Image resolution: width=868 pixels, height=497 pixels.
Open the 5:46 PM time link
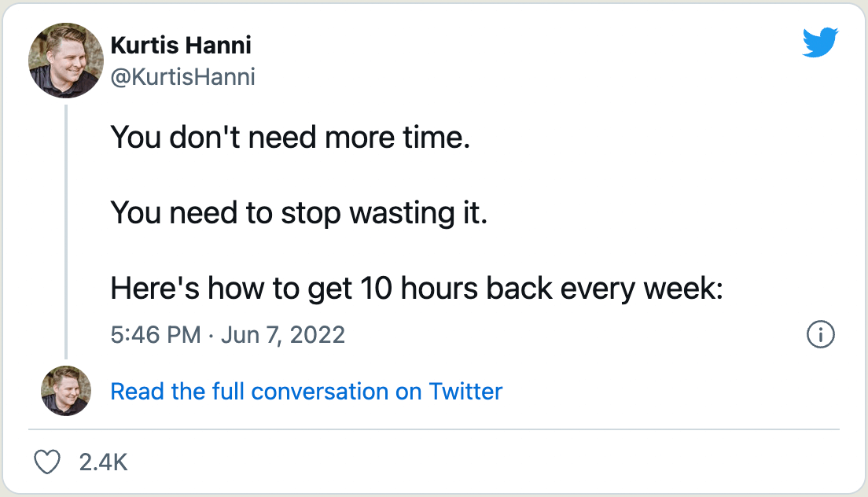(x=156, y=335)
